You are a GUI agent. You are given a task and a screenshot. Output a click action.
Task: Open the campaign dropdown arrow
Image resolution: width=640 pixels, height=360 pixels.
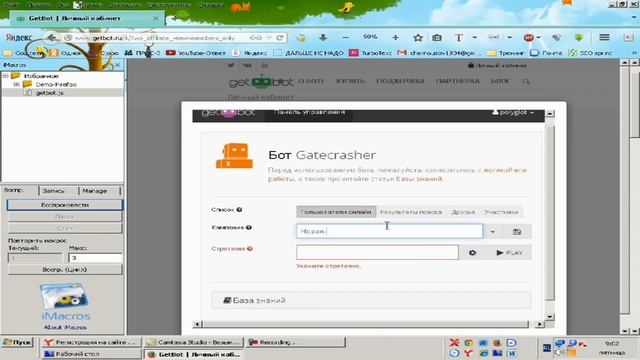(493, 231)
